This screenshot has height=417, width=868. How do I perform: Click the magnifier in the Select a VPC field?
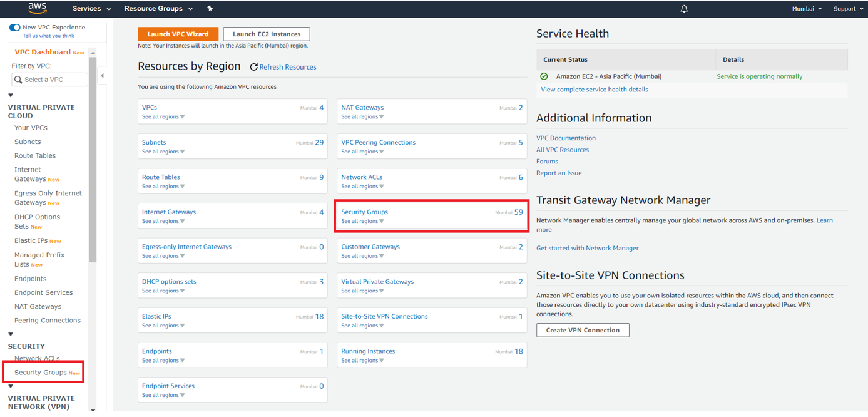19,80
